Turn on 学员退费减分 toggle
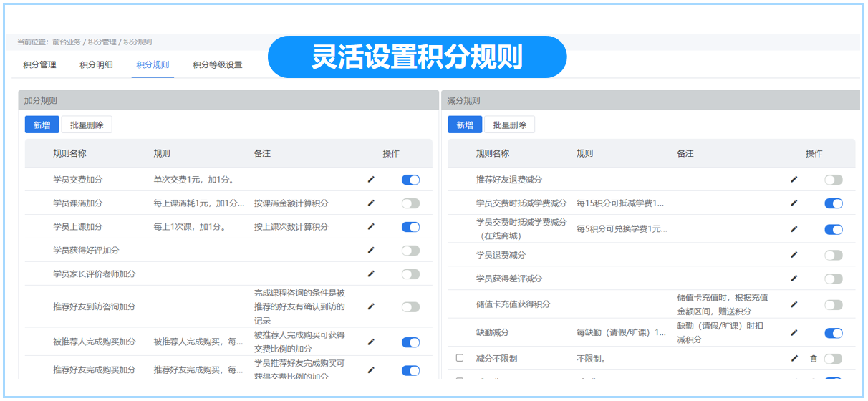The width and height of the screenshot is (868, 401). pyautogui.click(x=833, y=255)
